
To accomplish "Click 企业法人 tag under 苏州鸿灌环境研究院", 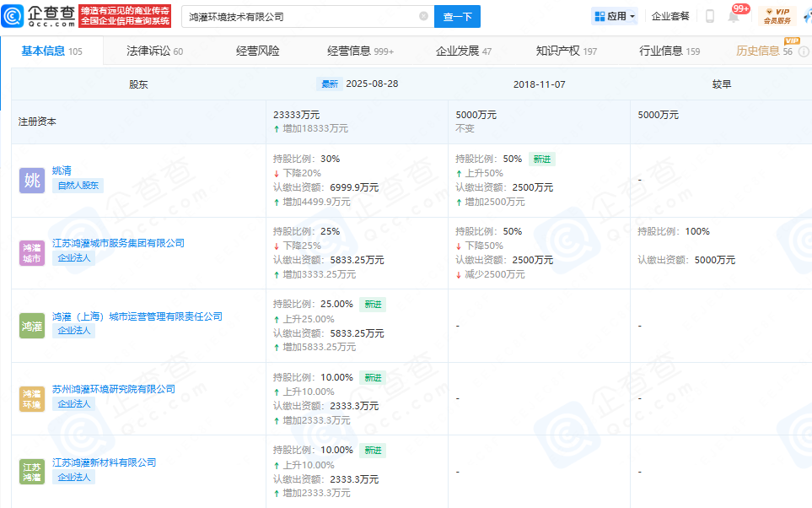I will (x=73, y=404).
